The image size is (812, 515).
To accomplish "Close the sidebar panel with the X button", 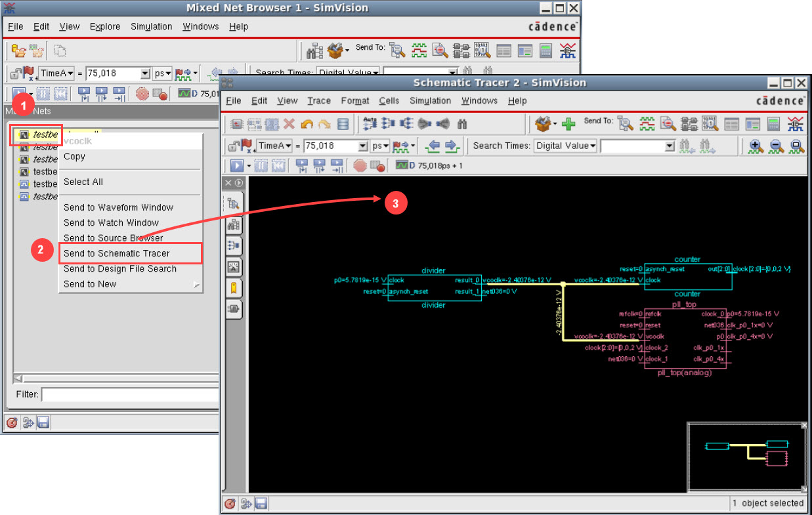I will pos(228,182).
